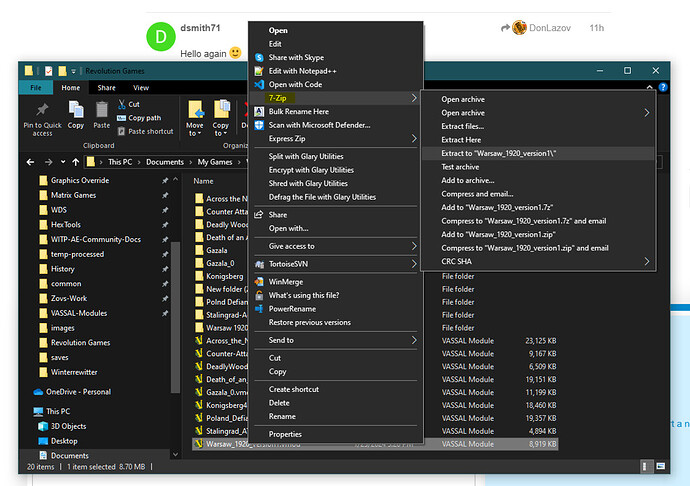Select Add to "Warsaw_1920_version1.zip"

[x=537, y=234]
